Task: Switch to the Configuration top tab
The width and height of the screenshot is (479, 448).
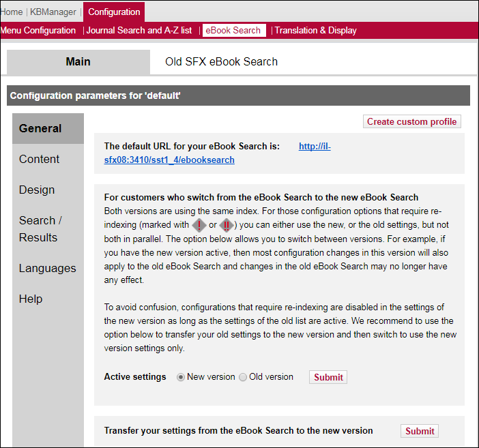Action: pos(114,12)
